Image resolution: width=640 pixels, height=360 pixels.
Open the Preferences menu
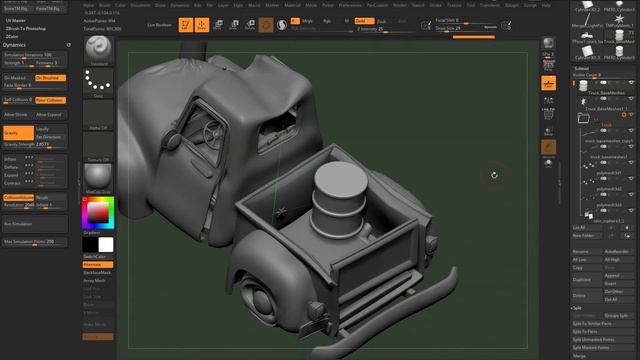coord(350,5)
